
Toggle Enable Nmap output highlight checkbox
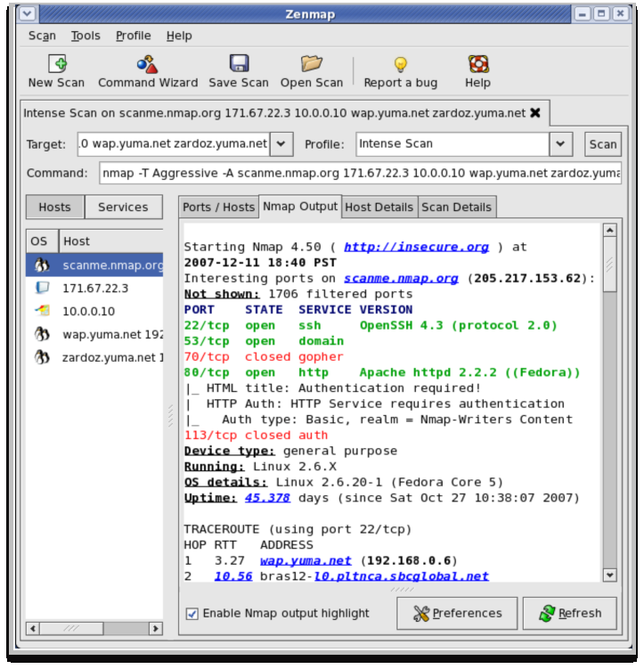[x=192, y=614]
